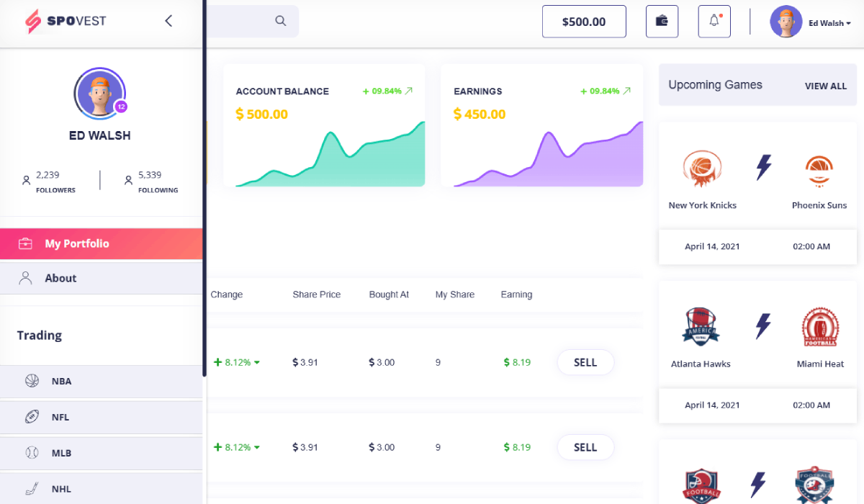Click the About person icon
The height and width of the screenshot is (504, 864).
[26, 278]
